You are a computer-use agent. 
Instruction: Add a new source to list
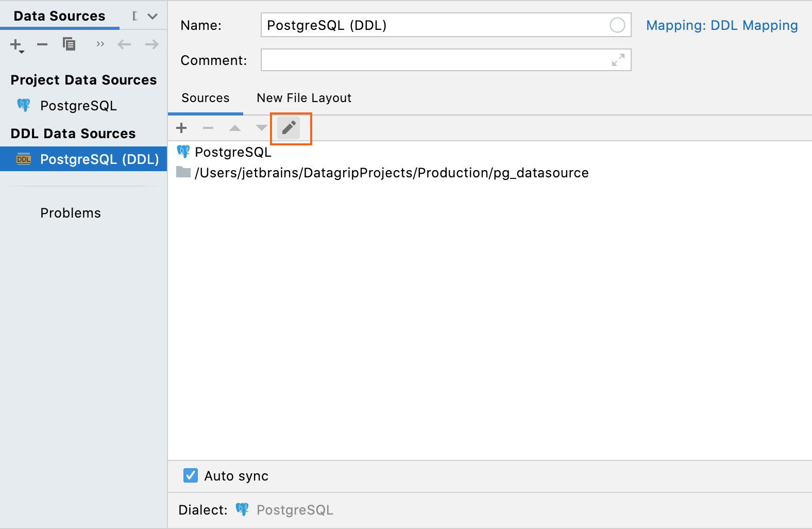tap(181, 128)
